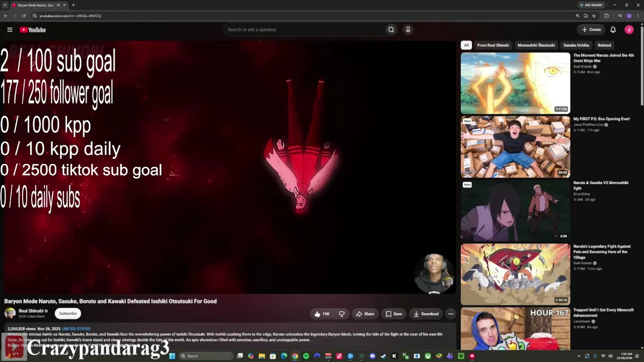Select the From Real Shinobi chip
644x362 pixels.
tap(493, 45)
